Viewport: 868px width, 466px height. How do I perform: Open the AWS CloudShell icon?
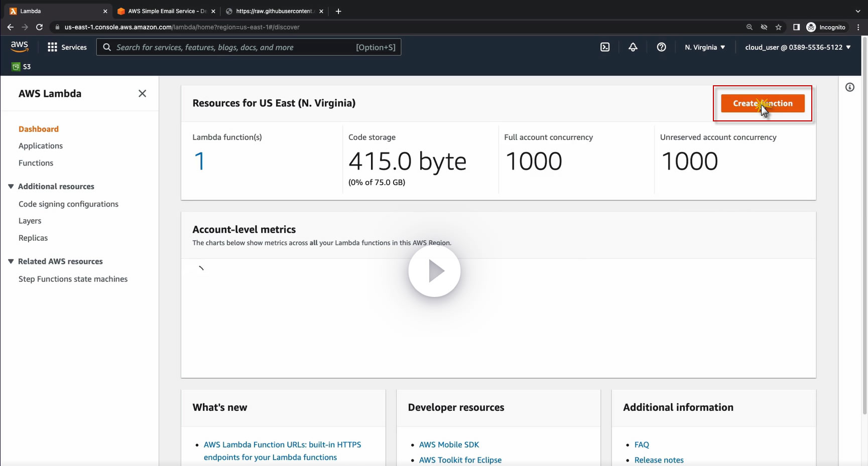(605, 47)
